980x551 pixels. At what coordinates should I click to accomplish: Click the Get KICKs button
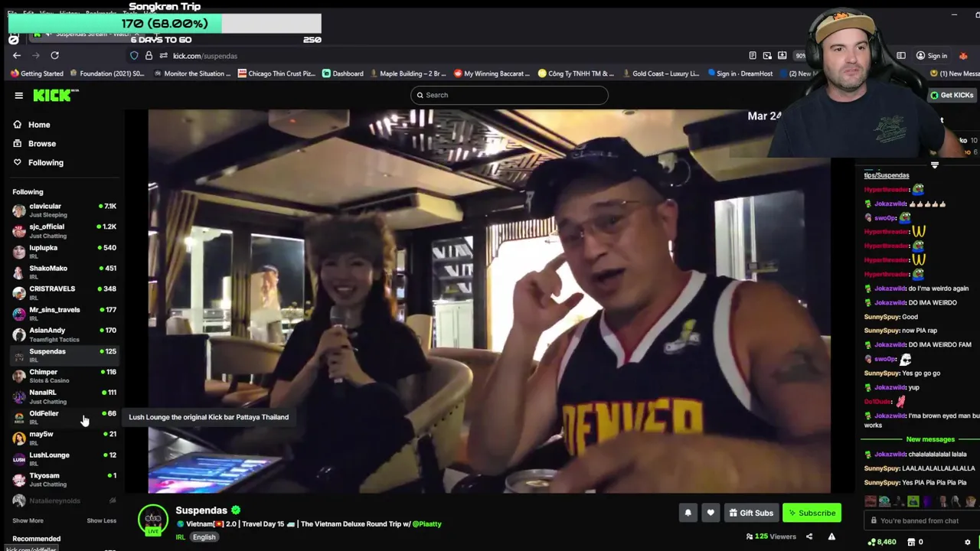click(x=952, y=95)
